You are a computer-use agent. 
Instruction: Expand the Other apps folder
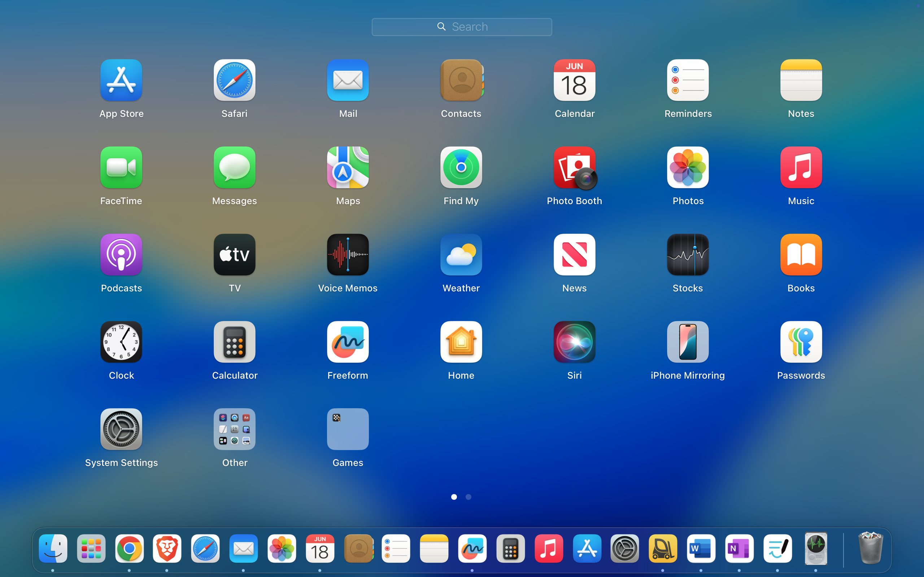click(235, 429)
